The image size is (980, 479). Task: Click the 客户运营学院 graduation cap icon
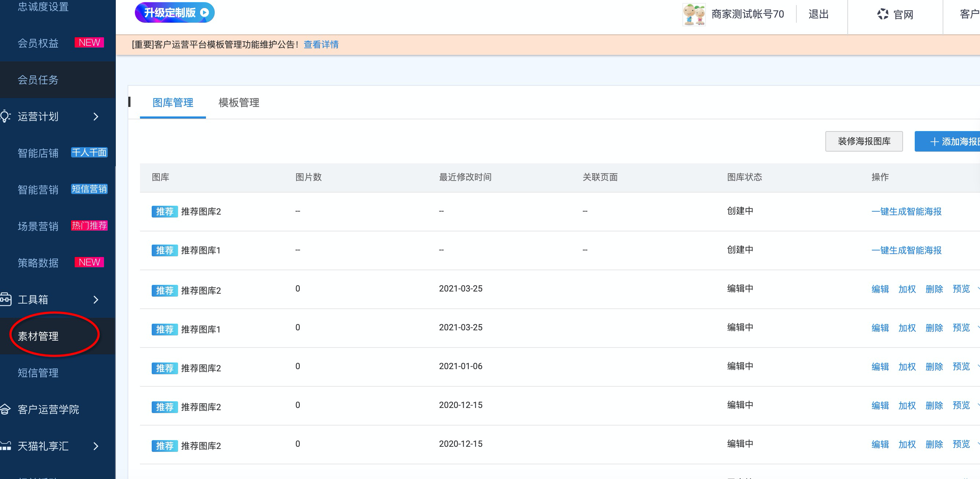(5, 409)
